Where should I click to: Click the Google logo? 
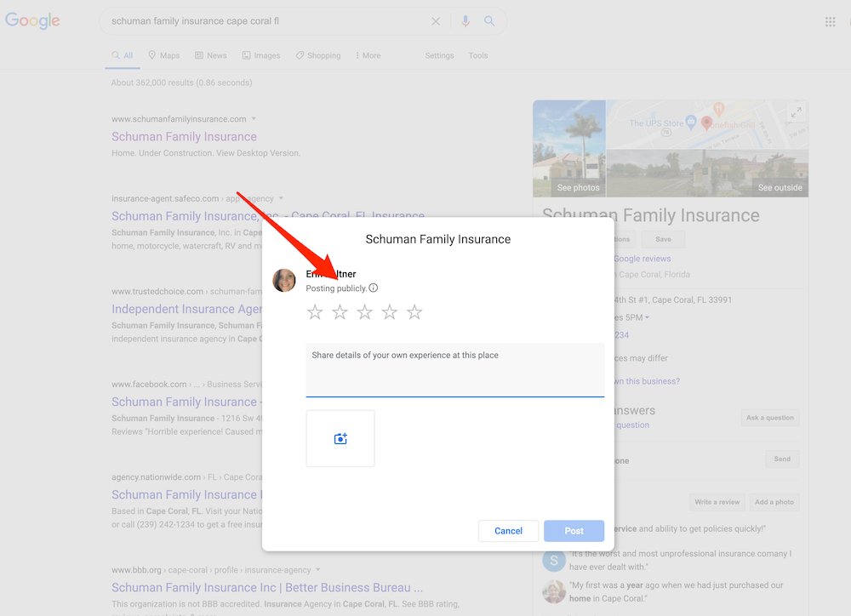(x=32, y=20)
